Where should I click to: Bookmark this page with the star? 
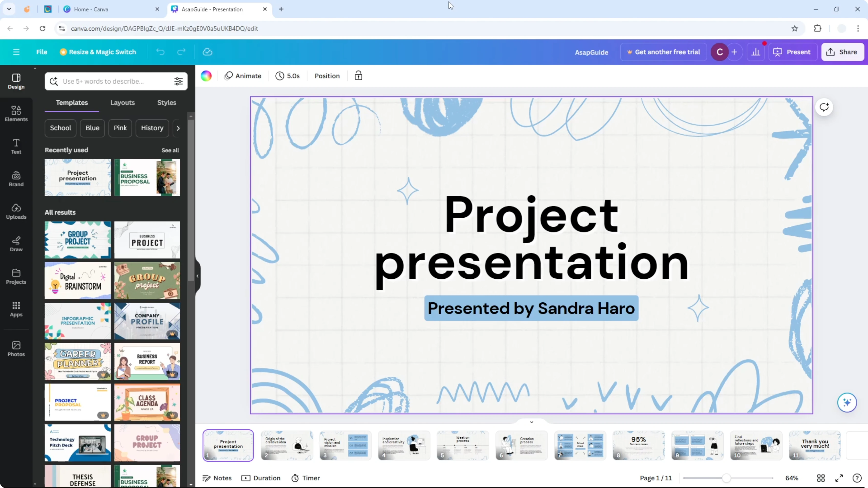[x=795, y=28]
